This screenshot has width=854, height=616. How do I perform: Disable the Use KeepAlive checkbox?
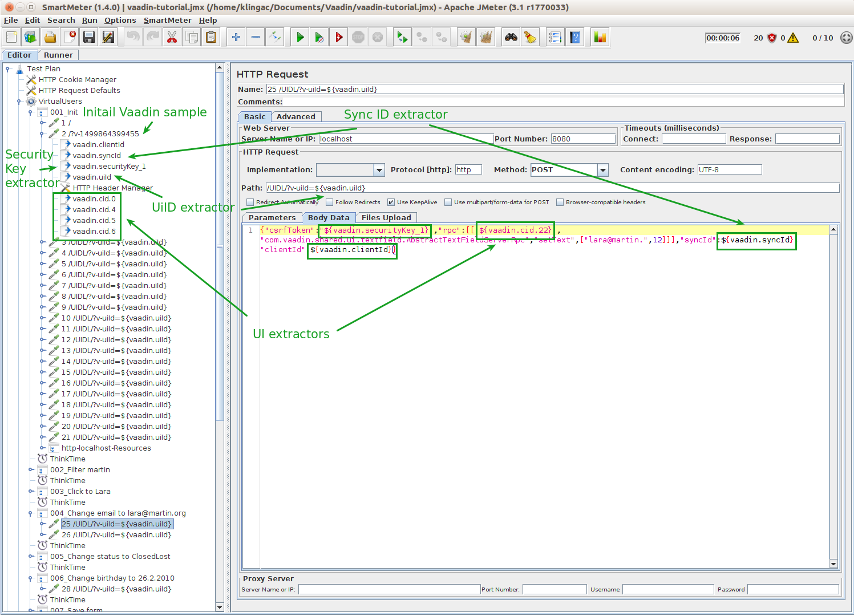click(391, 202)
